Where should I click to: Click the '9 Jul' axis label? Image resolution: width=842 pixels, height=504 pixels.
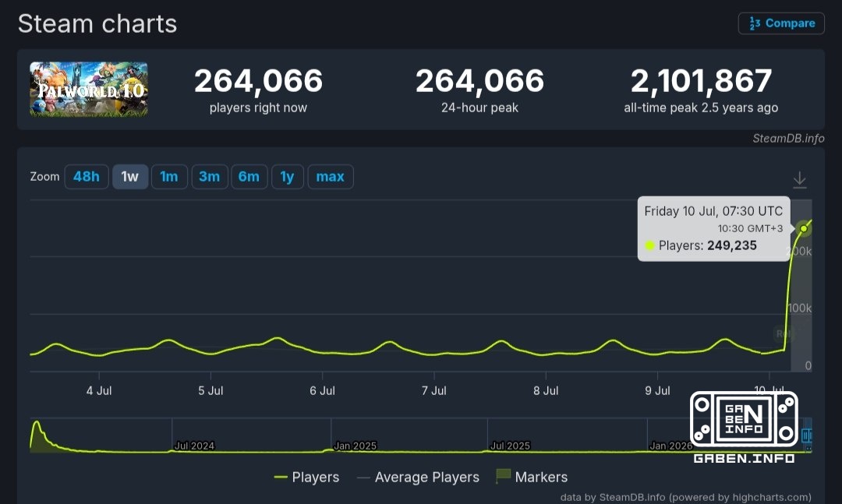[657, 391]
